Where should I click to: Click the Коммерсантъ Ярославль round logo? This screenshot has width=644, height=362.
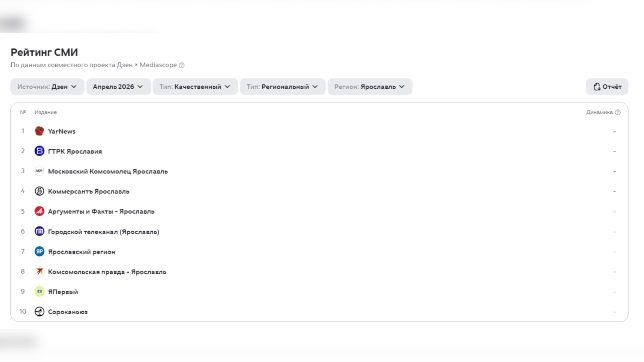coord(39,191)
